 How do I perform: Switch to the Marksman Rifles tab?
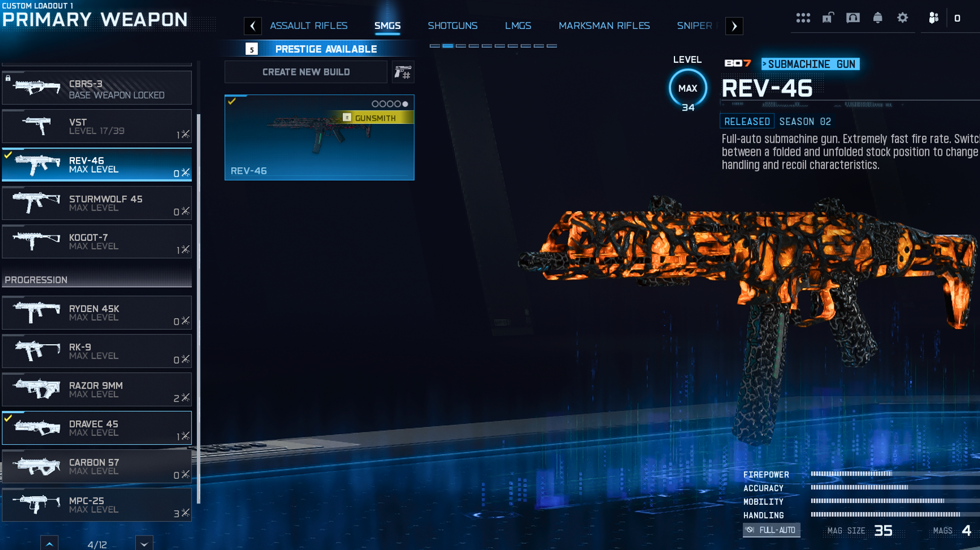coord(604,26)
